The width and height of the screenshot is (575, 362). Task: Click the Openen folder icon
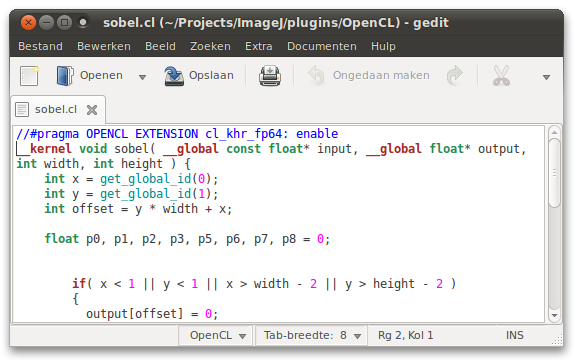[x=65, y=76]
